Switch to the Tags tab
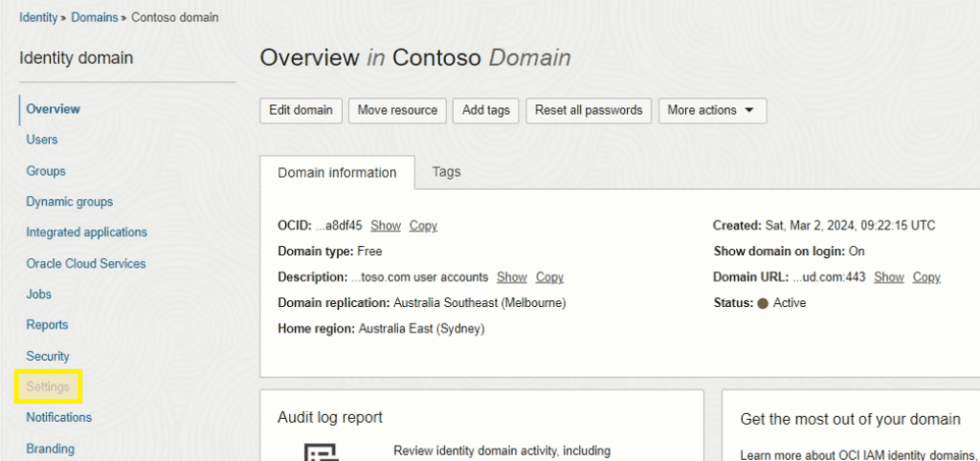Image resolution: width=980 pixels, height=461 pixels. point(446,172)
